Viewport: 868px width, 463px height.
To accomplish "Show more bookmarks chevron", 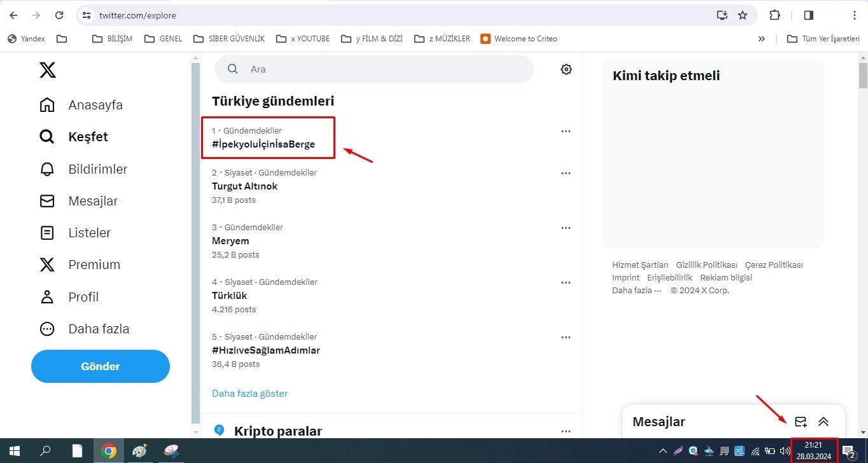I will click(761, 39).
